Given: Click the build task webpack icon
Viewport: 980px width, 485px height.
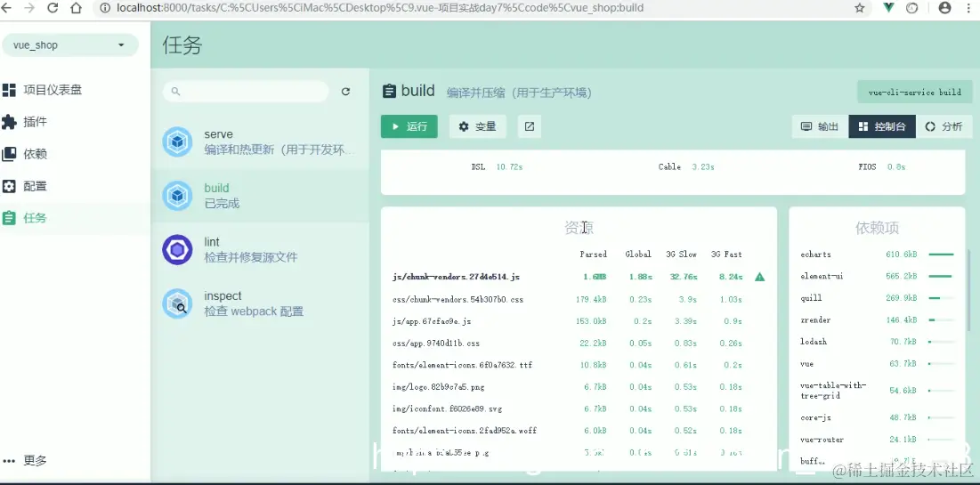Looking at the screenshot, I should 177,196.
